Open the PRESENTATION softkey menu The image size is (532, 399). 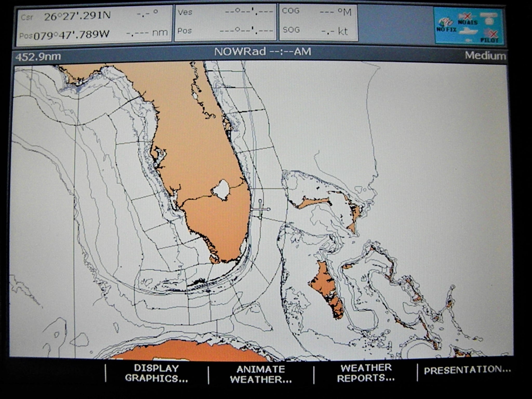tap(467, 370)
